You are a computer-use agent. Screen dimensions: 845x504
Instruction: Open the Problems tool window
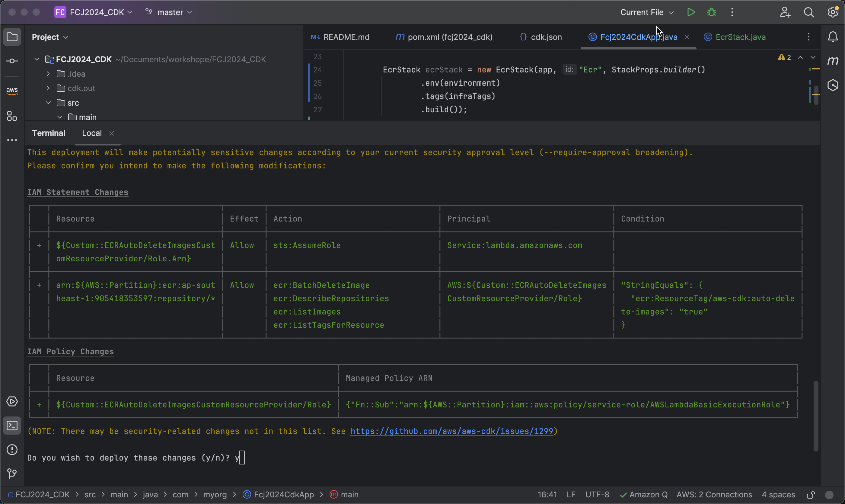(12, 450)
